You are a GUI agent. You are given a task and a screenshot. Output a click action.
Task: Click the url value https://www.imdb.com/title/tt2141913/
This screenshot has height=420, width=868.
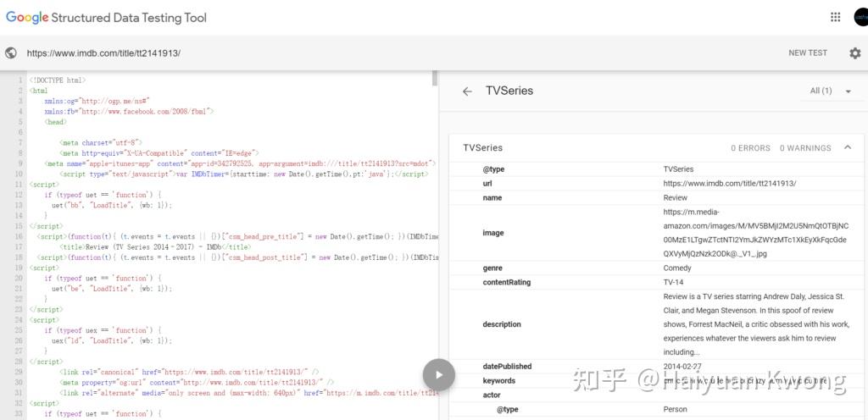(730, 183)
